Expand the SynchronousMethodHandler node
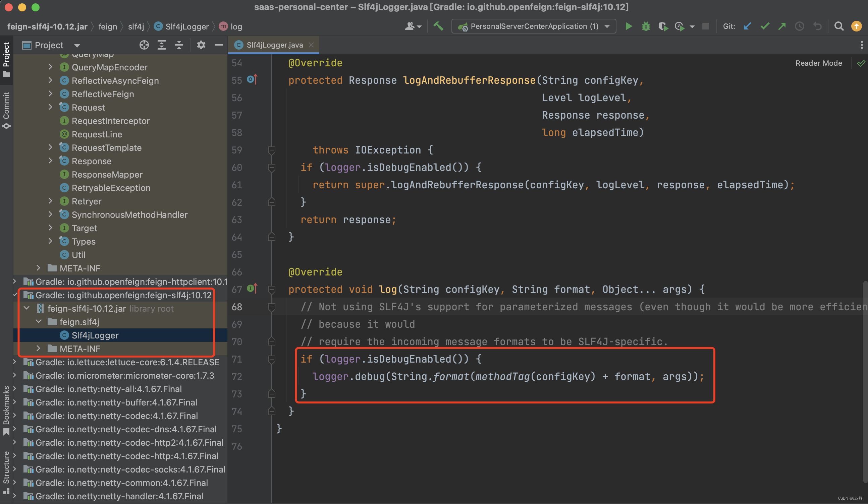The height and width of the screenshot is (504, 868). (50, 214)
